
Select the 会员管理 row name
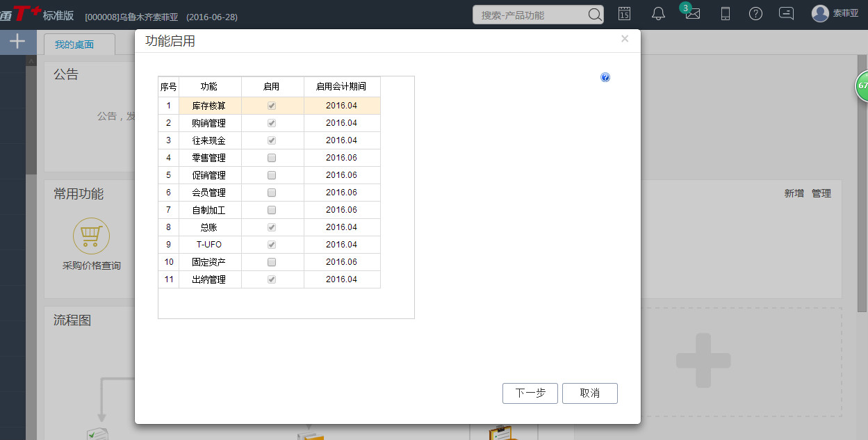tap(209, 193)
